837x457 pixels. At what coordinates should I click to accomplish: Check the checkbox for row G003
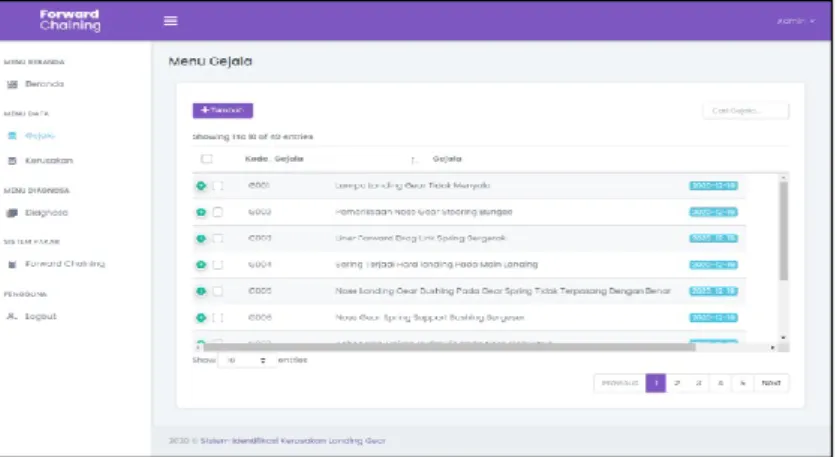coord(217,238)
